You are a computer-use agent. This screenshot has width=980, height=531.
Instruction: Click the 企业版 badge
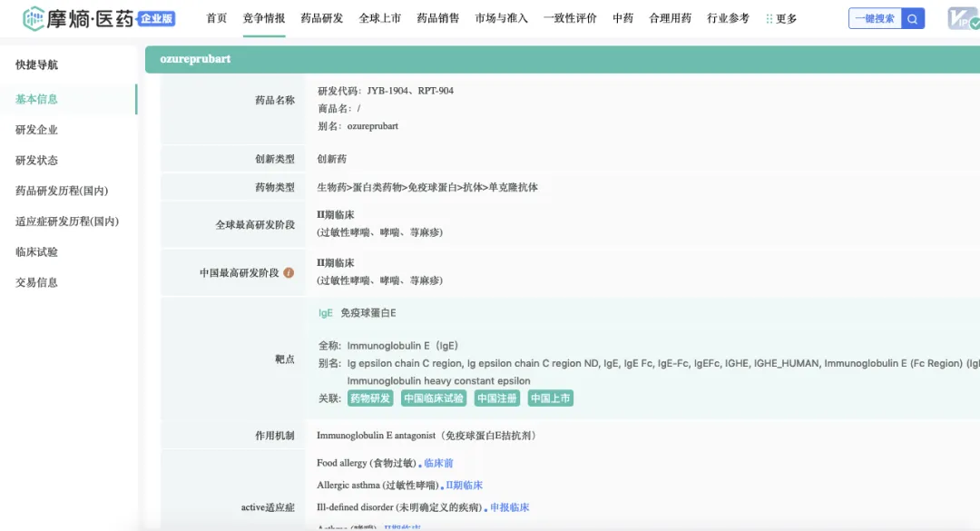click(158, 18)
